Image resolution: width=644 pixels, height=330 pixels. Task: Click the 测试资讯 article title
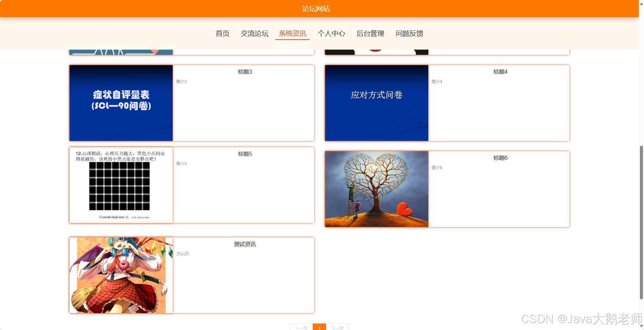coord(245,244)
